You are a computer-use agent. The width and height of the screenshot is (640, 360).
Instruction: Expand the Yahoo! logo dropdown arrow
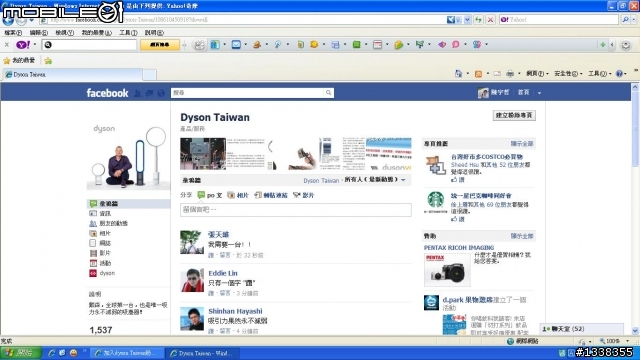pos(35,45)
